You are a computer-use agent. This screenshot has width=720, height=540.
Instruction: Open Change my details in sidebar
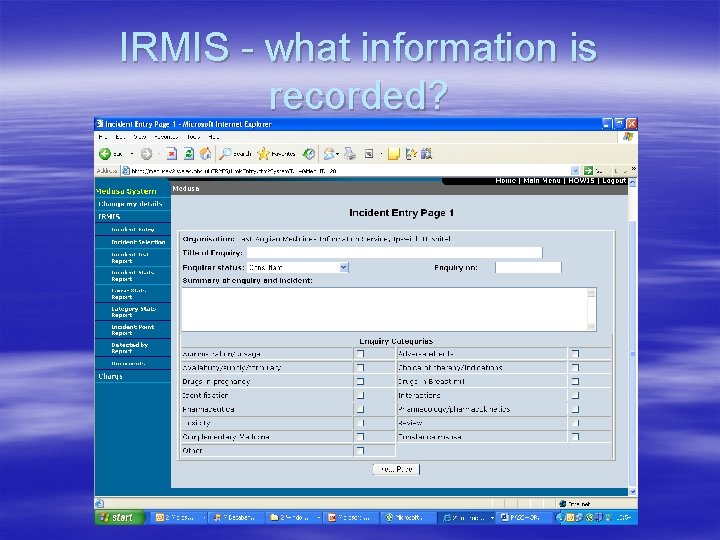click(x=130, y=204)
